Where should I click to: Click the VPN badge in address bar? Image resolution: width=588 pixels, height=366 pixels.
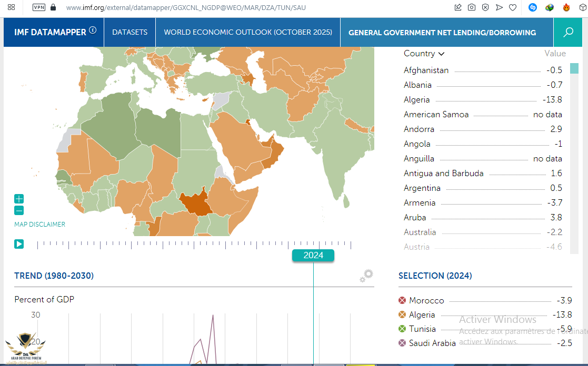pyautogui.click(x=39, y=7)
